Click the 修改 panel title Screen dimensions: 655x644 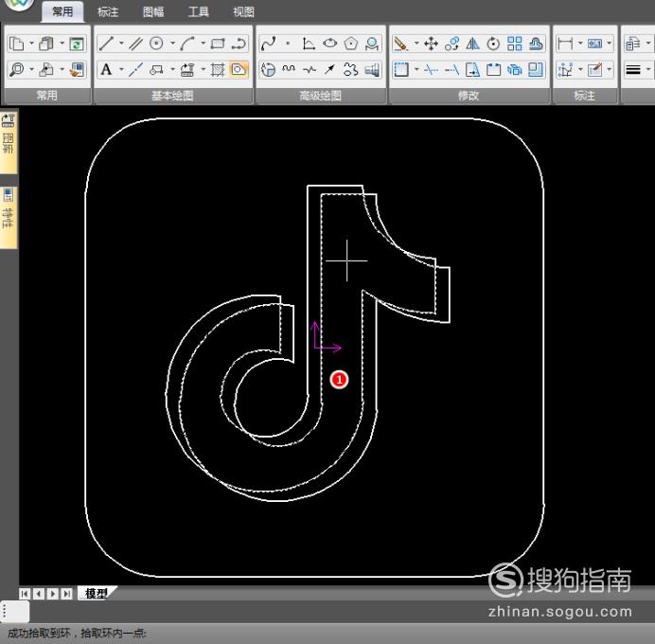(x=469, y=96)
